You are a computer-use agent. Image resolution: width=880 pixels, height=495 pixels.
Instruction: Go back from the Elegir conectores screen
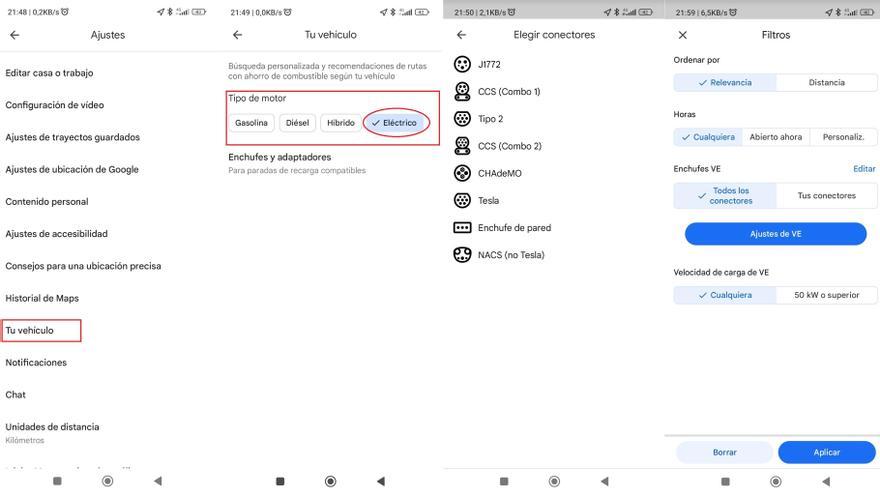click(x=461, y=35)
